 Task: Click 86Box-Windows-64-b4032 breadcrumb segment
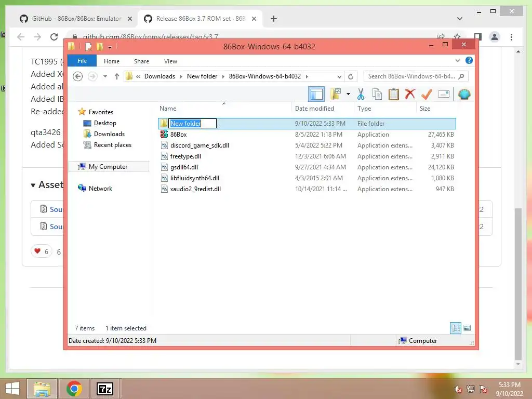pyautogui.click(x=265, y=76)
